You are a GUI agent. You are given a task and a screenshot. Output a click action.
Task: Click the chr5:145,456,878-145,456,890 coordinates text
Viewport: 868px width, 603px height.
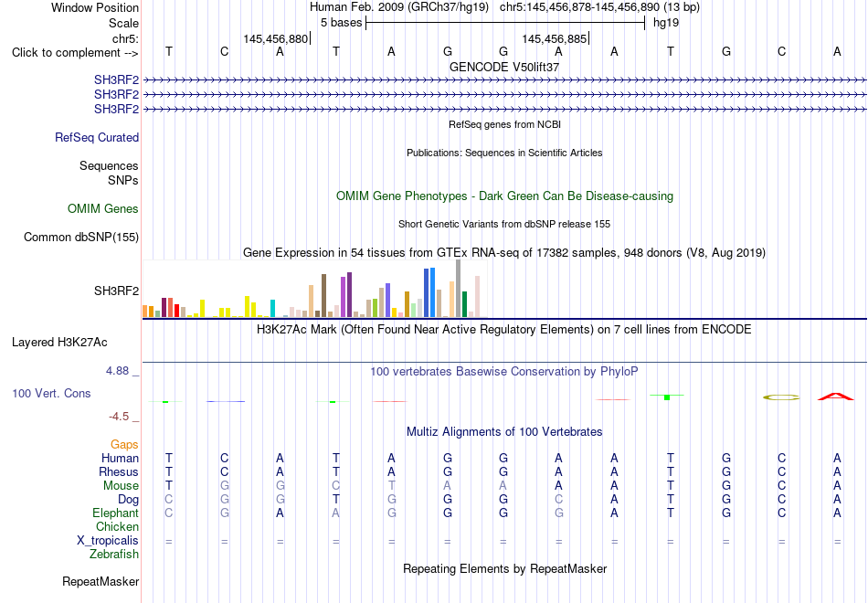(599, 7)
